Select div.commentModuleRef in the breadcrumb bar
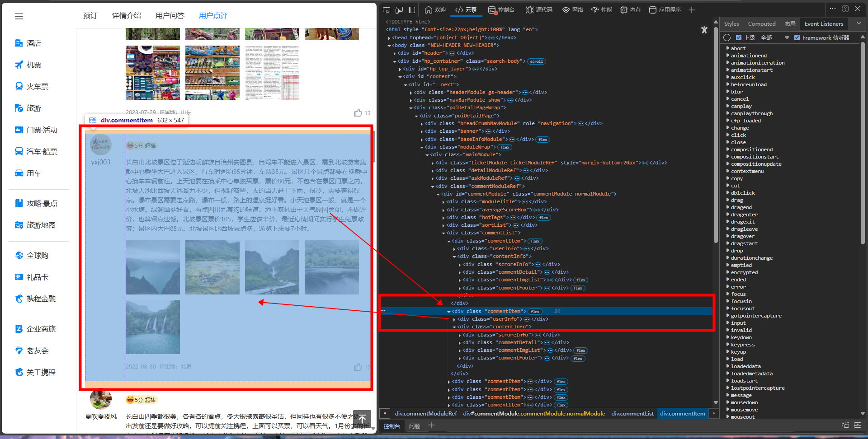Viewport: 868px width, 439px height. [426, 413]
